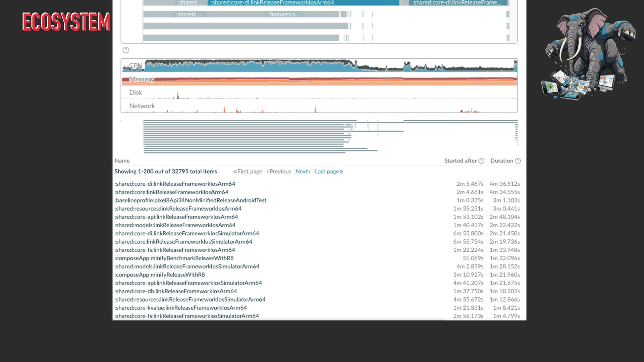Click the Disk activity graph row
This screenshot has width=644, height=362.
[x=319, y=93]
